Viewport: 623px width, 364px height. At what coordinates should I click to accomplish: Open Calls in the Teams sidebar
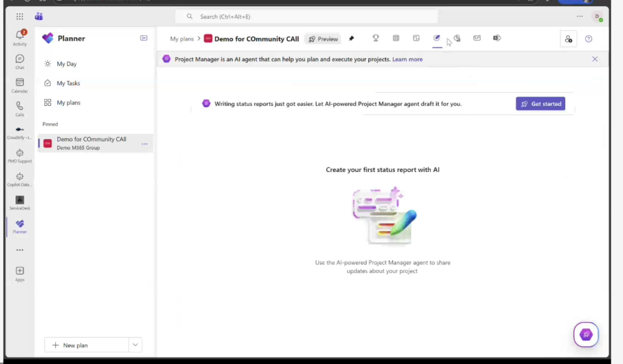pos(19,109)
